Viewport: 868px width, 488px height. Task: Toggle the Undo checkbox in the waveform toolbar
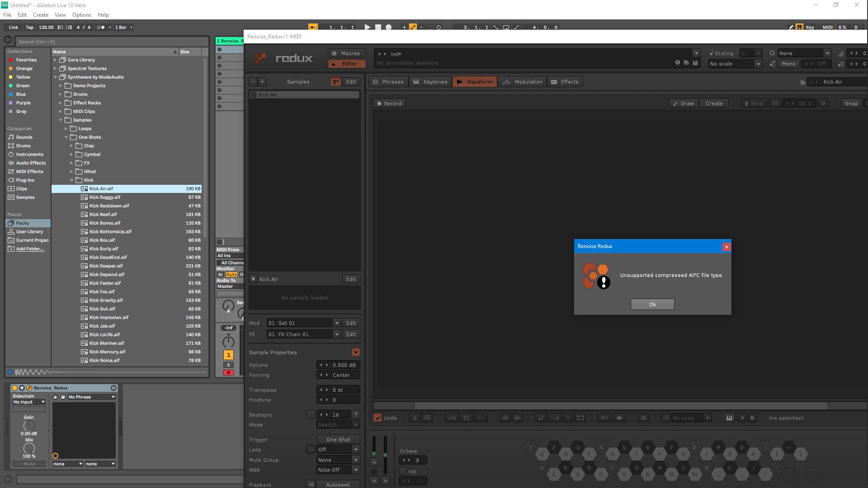[377, 418]
